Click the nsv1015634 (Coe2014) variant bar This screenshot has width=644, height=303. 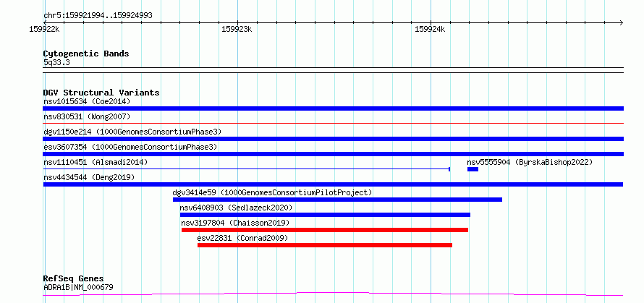[333, 108]
